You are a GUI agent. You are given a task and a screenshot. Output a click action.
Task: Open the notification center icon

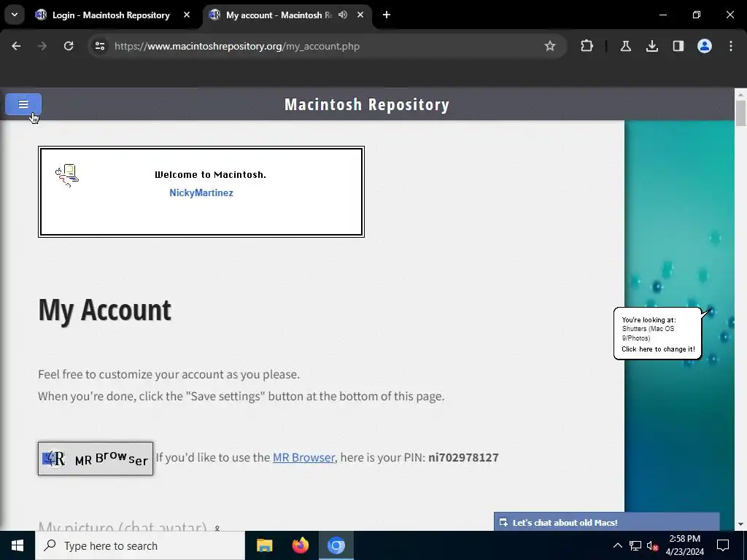pyautogui.click(x=723, y=545)
